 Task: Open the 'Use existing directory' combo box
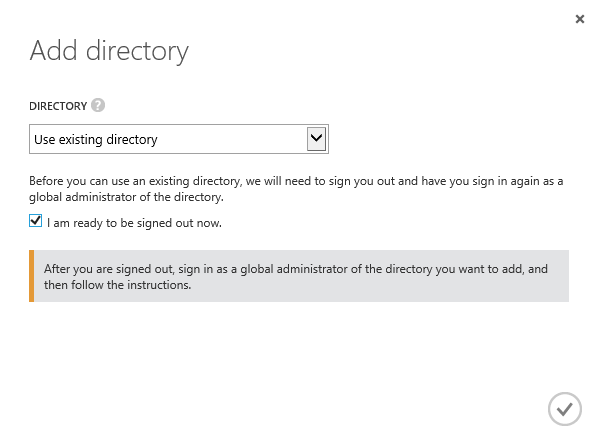point(179,139)
